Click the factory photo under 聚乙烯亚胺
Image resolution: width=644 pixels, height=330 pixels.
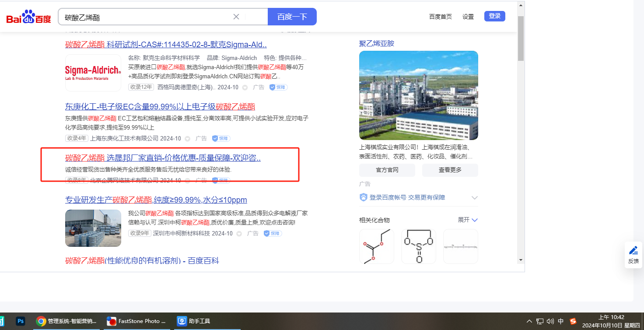pos(418,95)
